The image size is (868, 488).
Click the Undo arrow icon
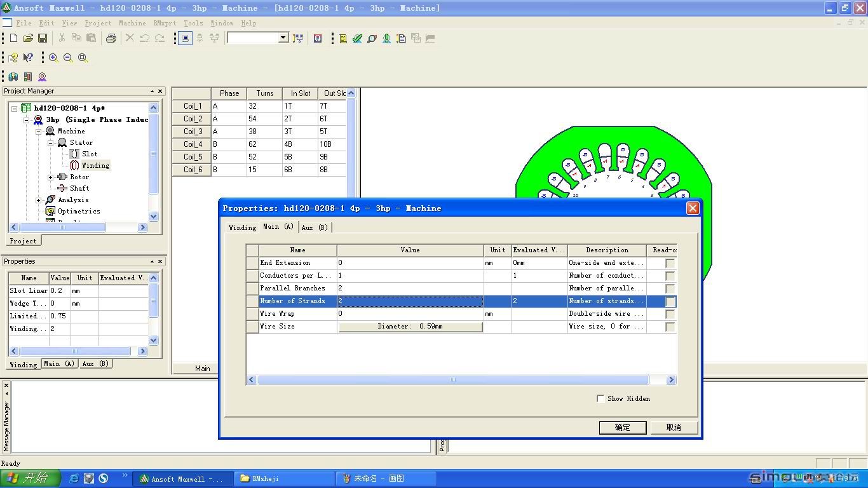tap(145, 38)
